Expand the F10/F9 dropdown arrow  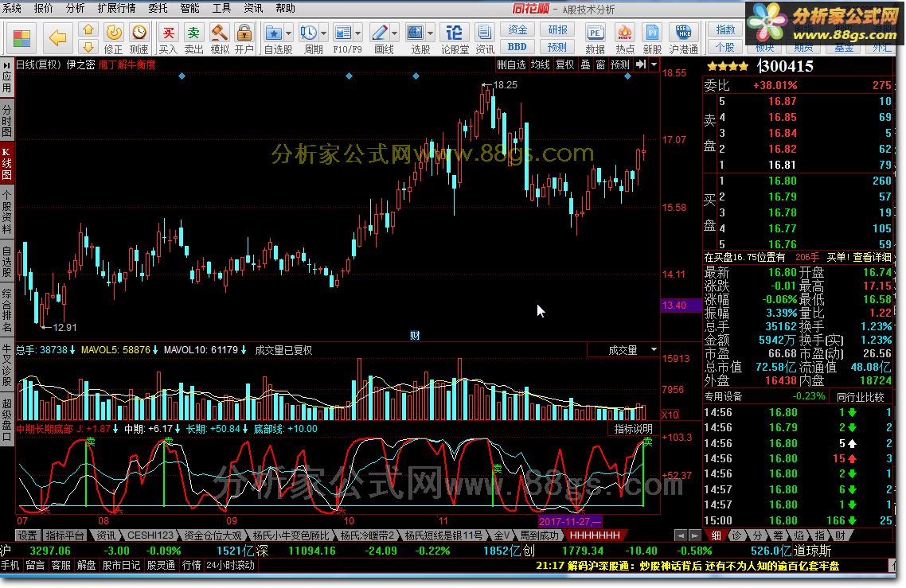(x=358, y=33)
